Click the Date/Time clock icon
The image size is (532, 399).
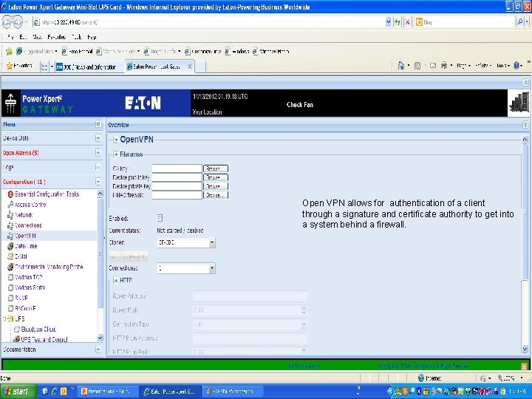click(x=10, y=246)
